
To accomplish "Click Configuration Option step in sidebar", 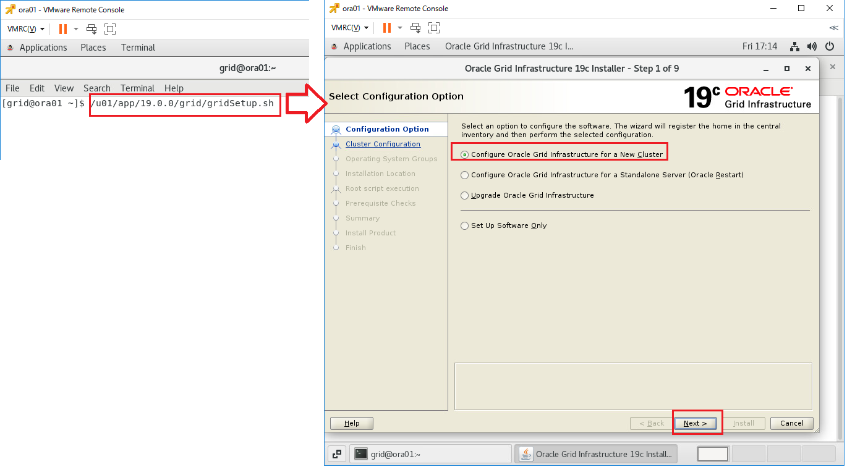I will click(387, 129).
